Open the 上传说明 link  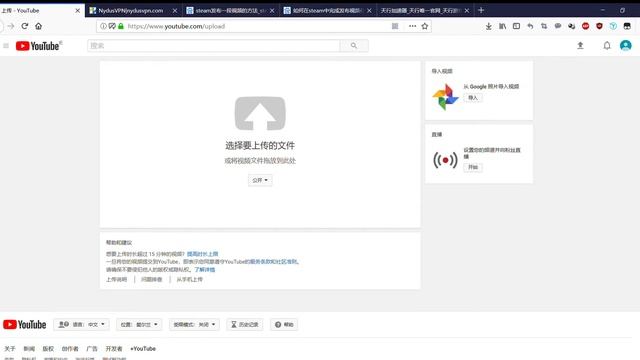coord(117,280)
